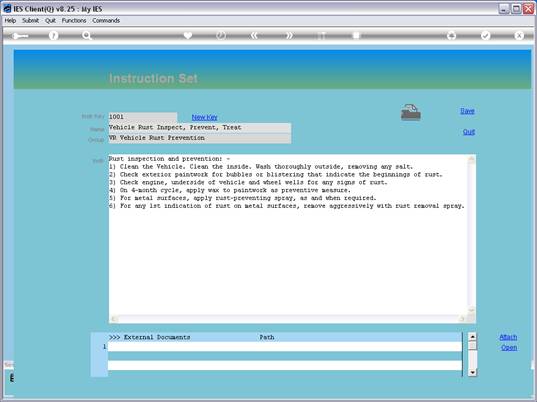
Task: Click the printer icon near Save
Action: point(411,112)
